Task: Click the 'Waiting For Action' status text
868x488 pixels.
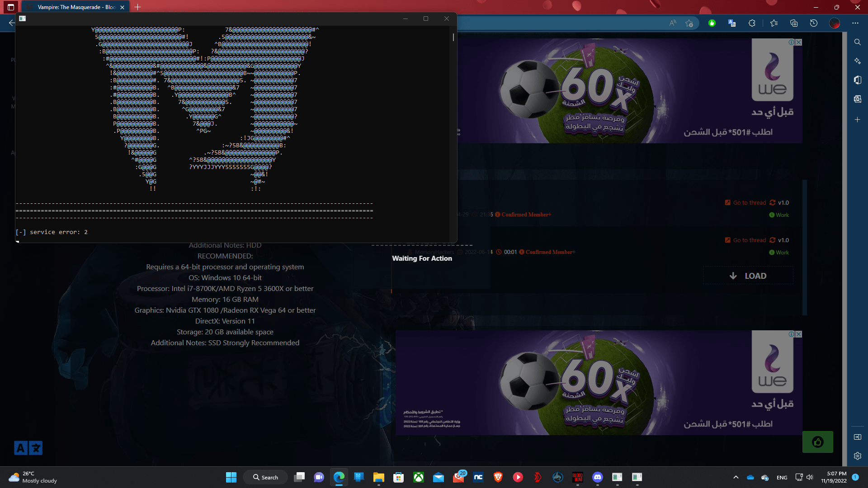Action: (422, 258)
